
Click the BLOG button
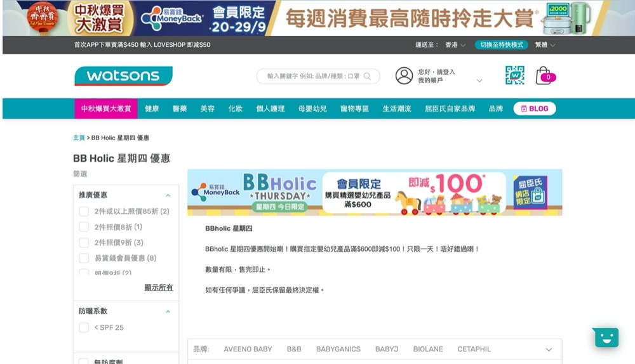click(x=535, y=108)
